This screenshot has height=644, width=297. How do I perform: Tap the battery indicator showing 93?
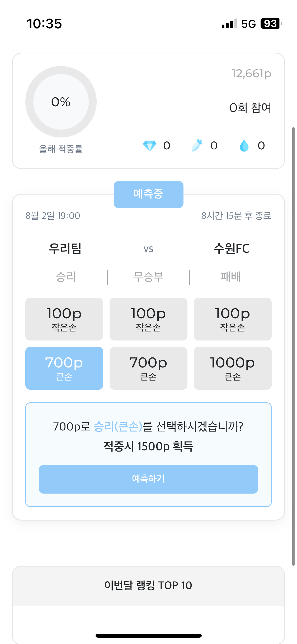(x=271, y=24)
